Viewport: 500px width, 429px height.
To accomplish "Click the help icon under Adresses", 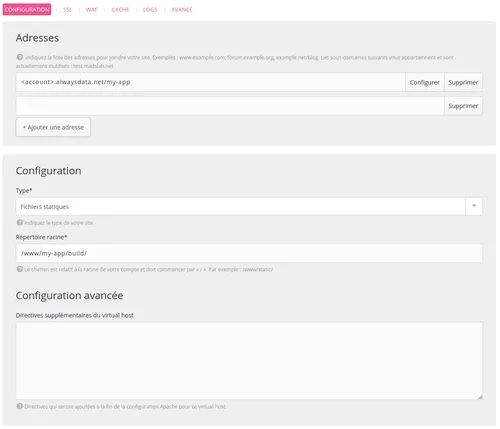I will (x=20, y=57).
